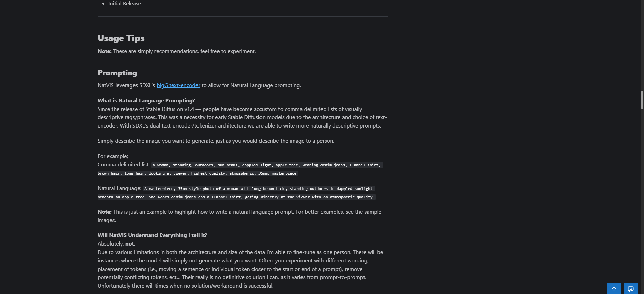Click the 'Simply describe the image' paragraph
Screen dimensions: 644x294
pos(216,141)
